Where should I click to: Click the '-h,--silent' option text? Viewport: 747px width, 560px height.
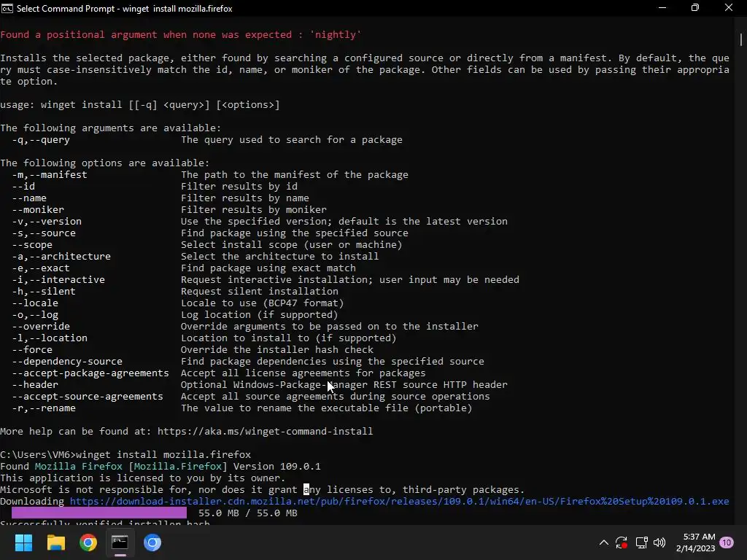pyautogui.click(x=44, y=292)
